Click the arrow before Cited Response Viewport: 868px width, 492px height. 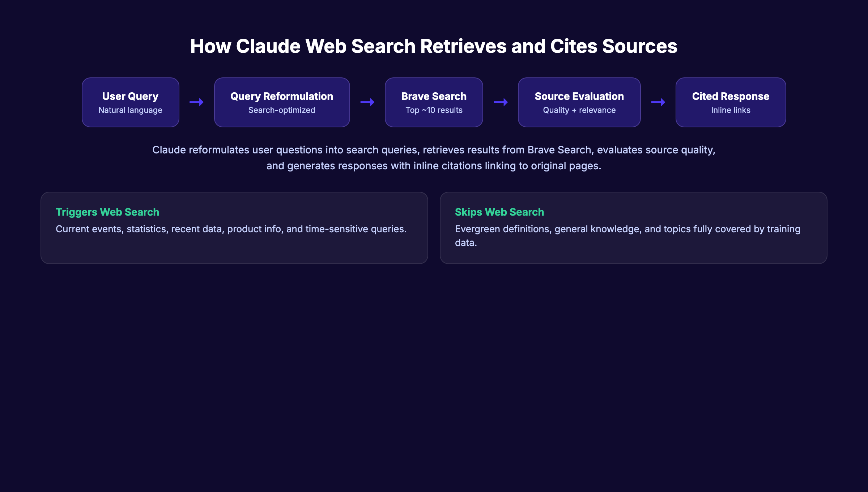[658, 102]
